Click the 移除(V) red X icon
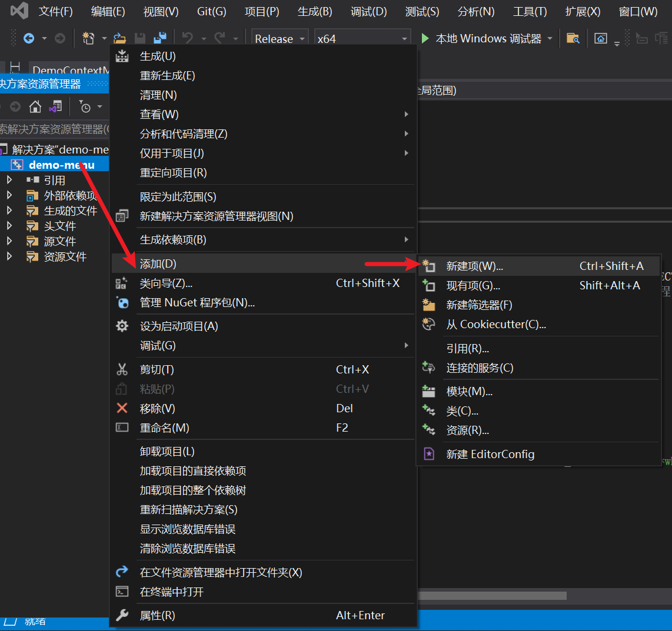This screenshot has width=672, height=631. (122, 408)
